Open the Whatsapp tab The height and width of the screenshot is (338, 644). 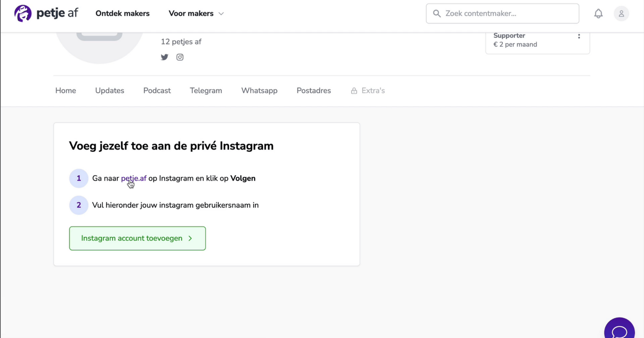pos(260,91)
